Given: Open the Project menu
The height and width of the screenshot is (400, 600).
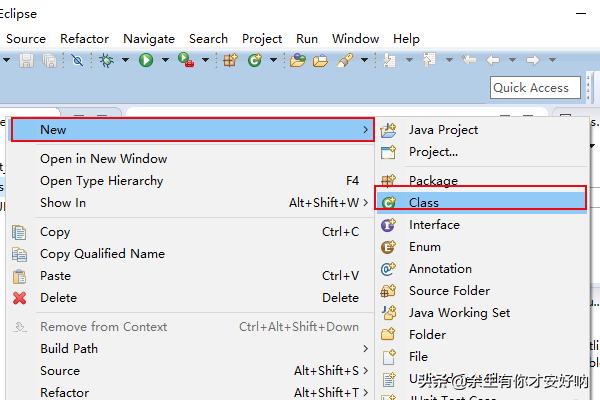Looking at the screenshot, I should click(x=262, y=39).
